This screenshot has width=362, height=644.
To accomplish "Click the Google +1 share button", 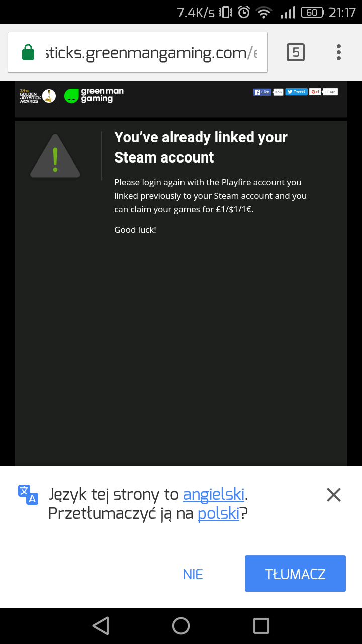I will coord(315,92).
